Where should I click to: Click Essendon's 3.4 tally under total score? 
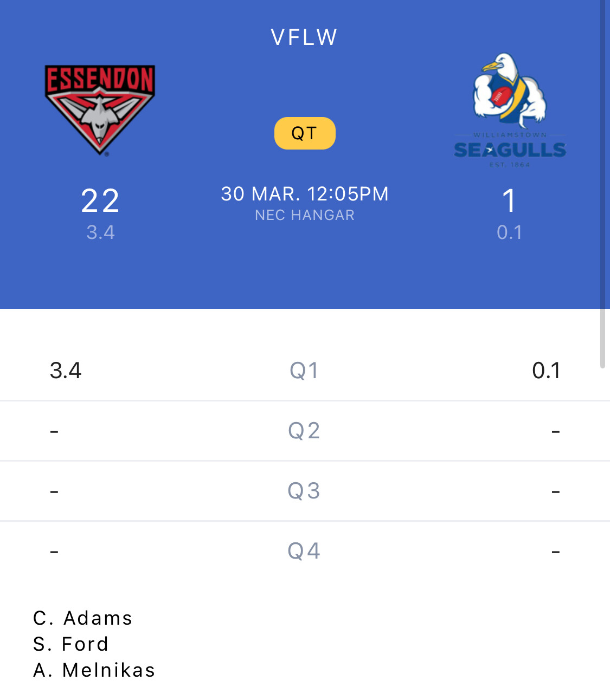click(x=101, y=232)
